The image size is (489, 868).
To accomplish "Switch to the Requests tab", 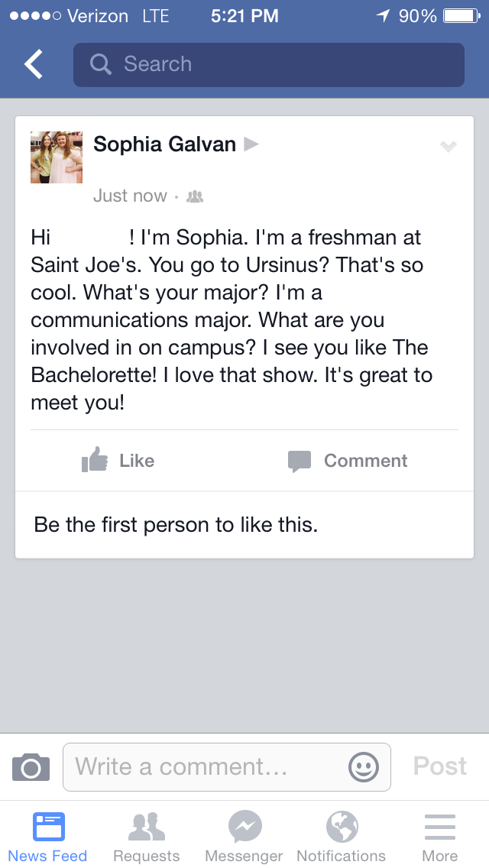I will click(146, 837).
